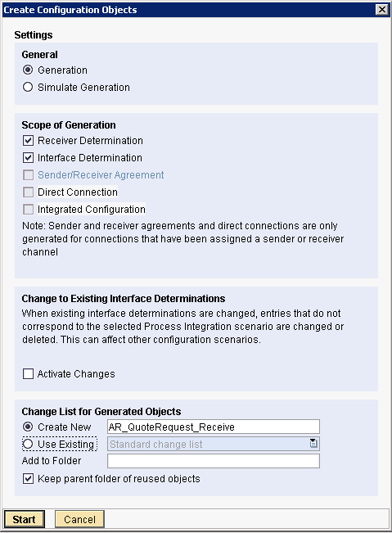Select the Generation radio button
This screenshot has height=533, width=392.
pyautogui.click(x=28, y=70)
